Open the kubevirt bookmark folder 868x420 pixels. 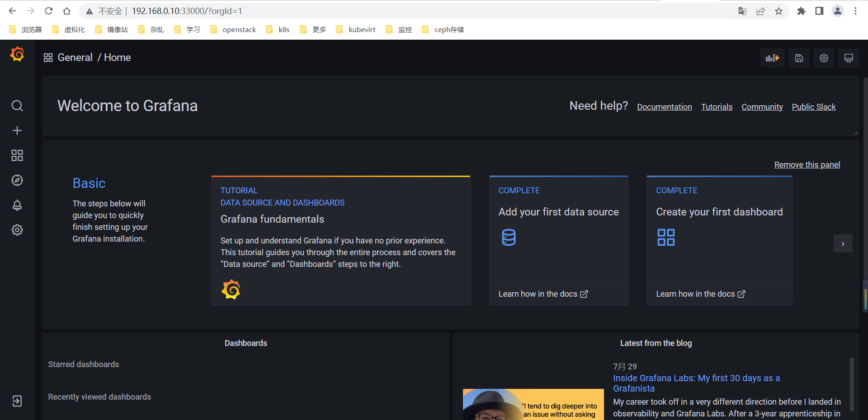pos(356,30)
